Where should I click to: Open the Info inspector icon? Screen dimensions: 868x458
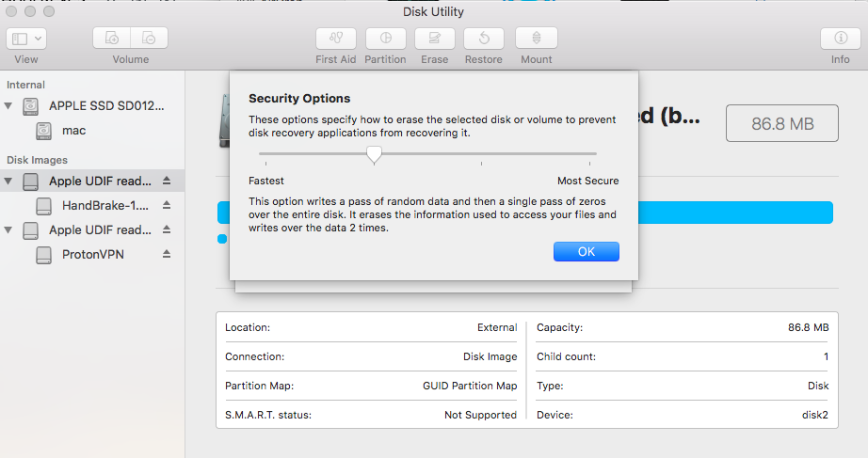point(841,39)
